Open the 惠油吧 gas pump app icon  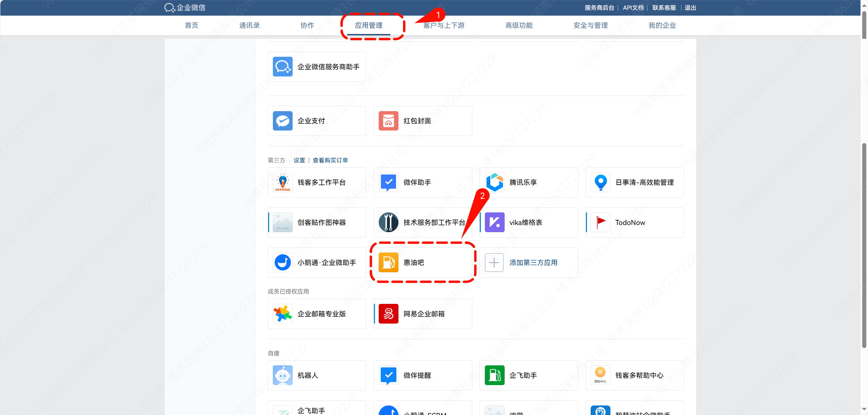coord(388,262)
